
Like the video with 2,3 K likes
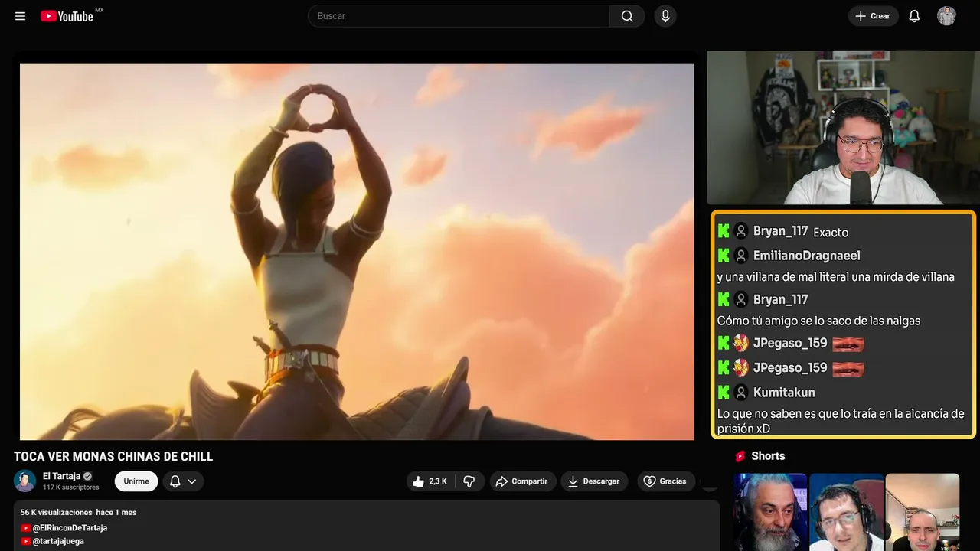tap(429, 481)
